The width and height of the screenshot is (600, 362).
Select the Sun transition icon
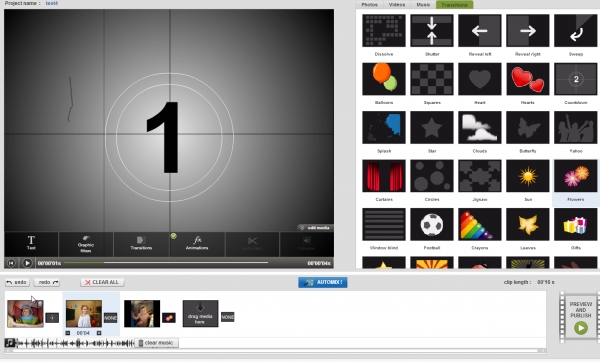[528, 176]
